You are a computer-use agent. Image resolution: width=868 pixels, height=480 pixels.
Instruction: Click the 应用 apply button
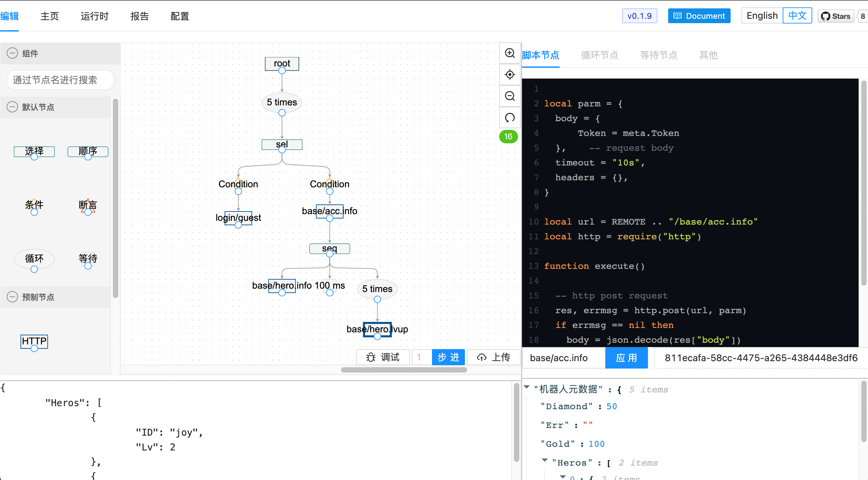(x=626, y=358)
